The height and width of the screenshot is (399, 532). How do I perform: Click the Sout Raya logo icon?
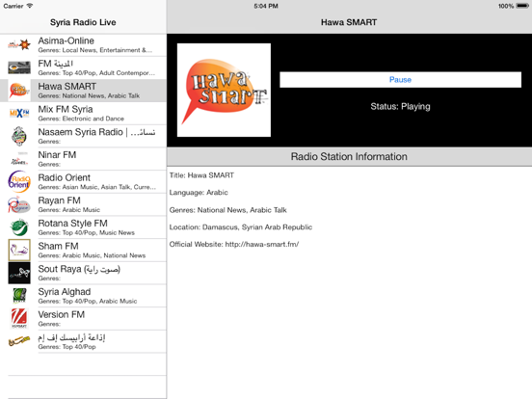click(19, 273)
